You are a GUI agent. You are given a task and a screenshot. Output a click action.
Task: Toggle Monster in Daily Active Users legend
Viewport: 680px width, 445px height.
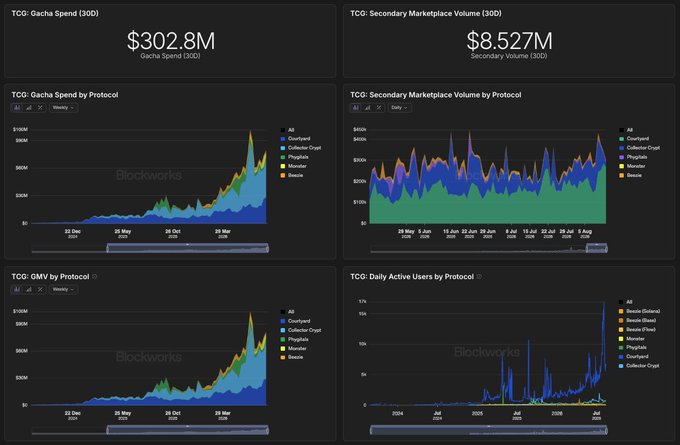pyautogui.click(x=632, y=338)
